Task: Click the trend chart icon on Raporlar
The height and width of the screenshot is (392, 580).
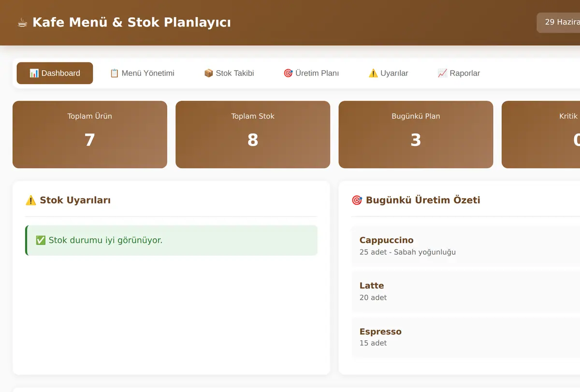Action: (442, 73)
